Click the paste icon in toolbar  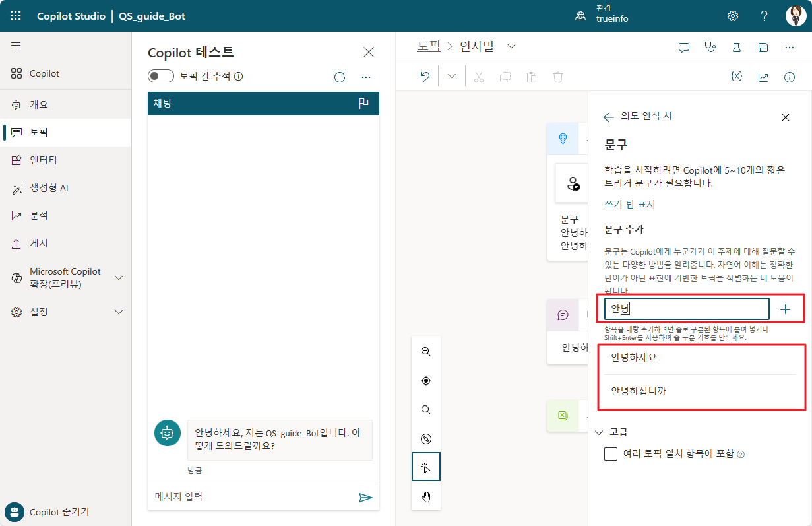click(532, 77)
